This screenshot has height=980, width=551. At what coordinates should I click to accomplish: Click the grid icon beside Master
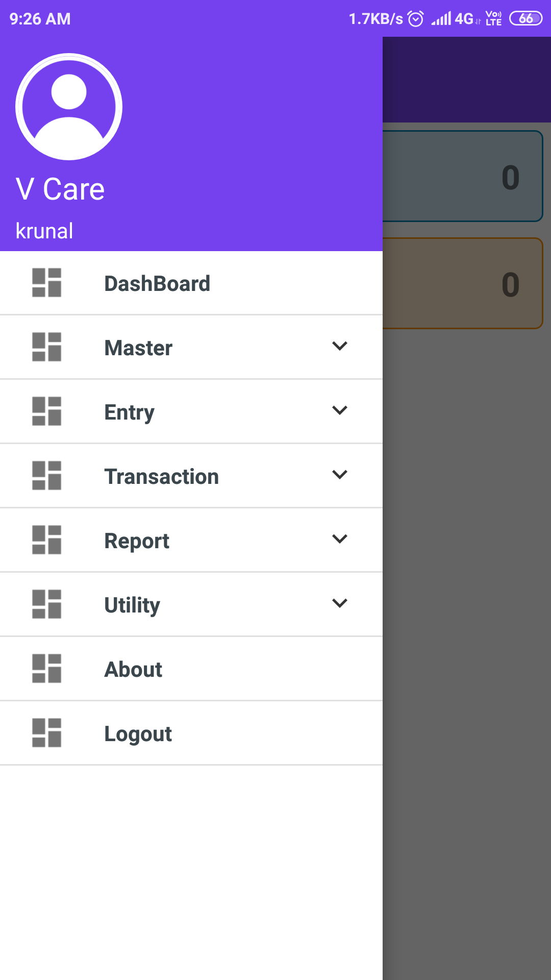click(46, 347)
